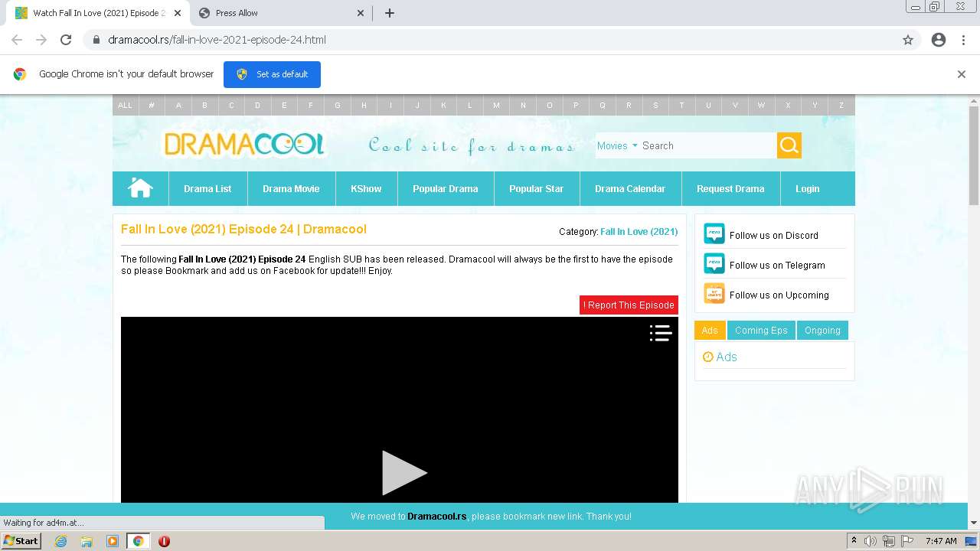Click the taskbar clock showing 7:47 AM
Screen dimensions: 980x551
coord(941,541)
